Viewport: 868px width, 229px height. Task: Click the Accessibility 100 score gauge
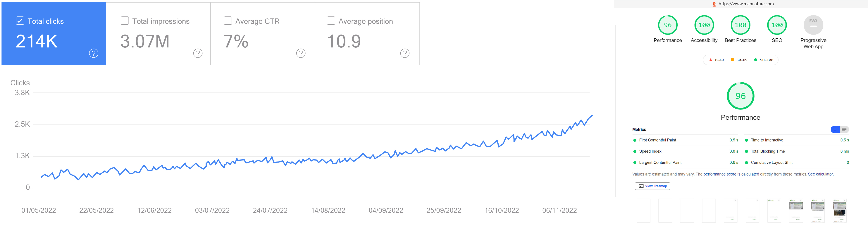tap(704, 25)
